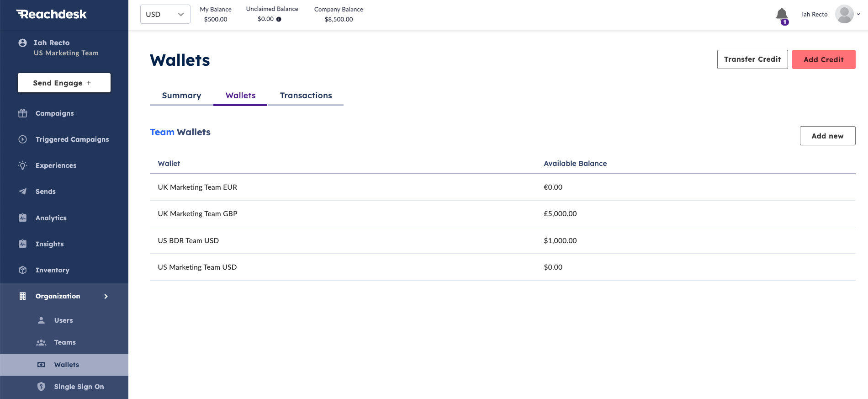Click the Sends paper plane icon

coord(22,192)
